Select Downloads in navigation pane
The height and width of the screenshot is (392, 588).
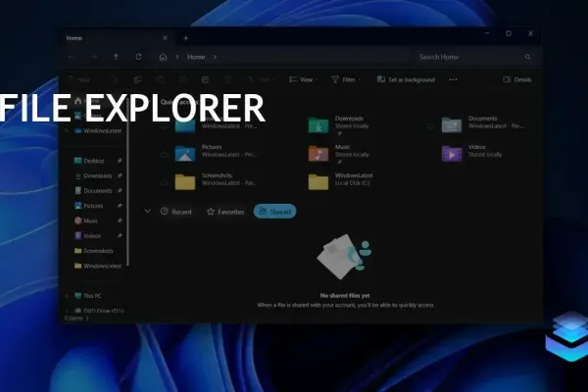point(93,175)
